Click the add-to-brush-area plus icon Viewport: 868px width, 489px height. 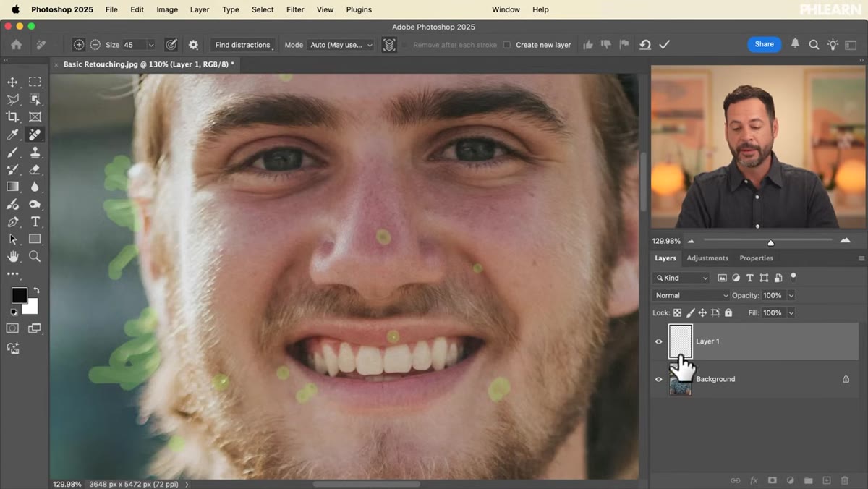pos(79,45)
